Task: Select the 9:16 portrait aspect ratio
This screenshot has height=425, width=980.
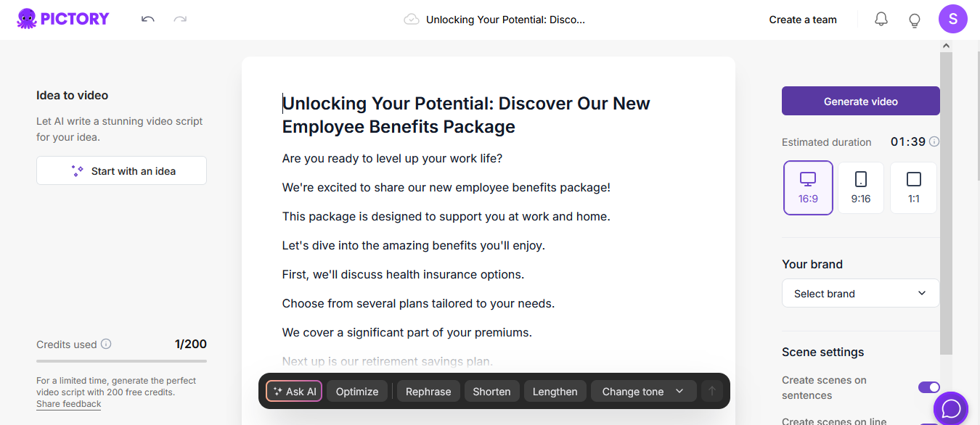Action: coord(861,188)
